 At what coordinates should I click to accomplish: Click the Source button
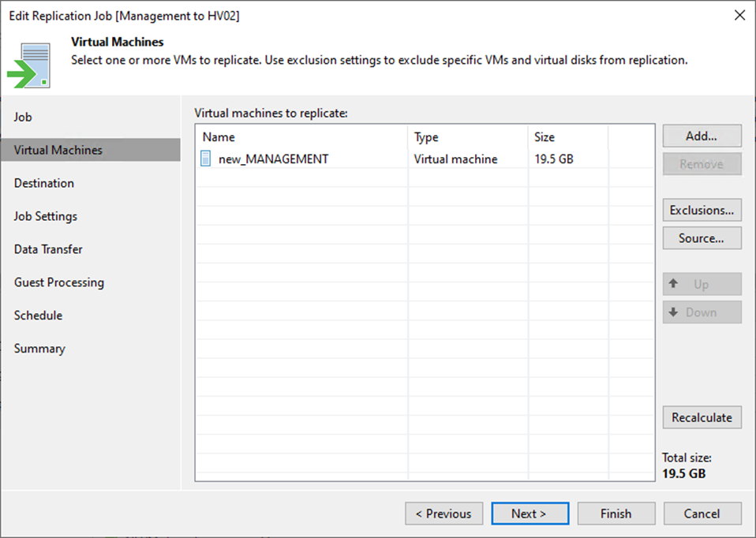point(702,237)
